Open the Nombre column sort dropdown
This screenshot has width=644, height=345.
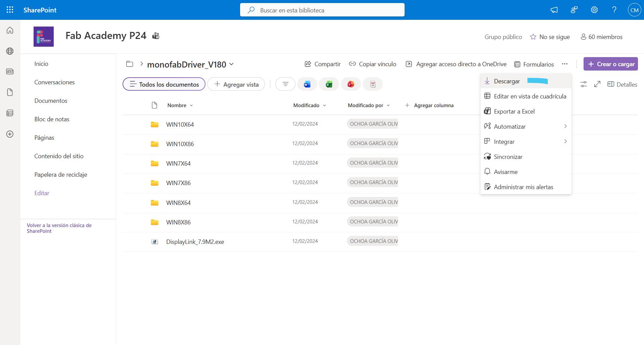point(191,105)
